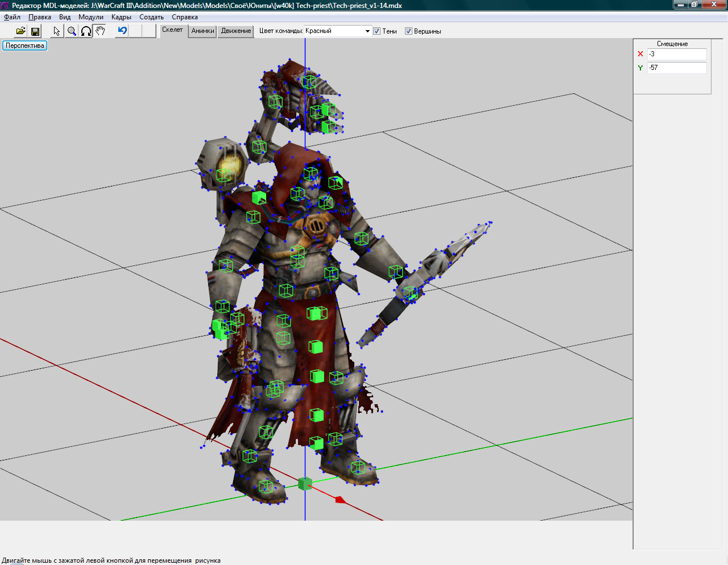Screen dimensions: 728x565
Task: Toggle the Вершины checkbox
Action: click(408, 31)
